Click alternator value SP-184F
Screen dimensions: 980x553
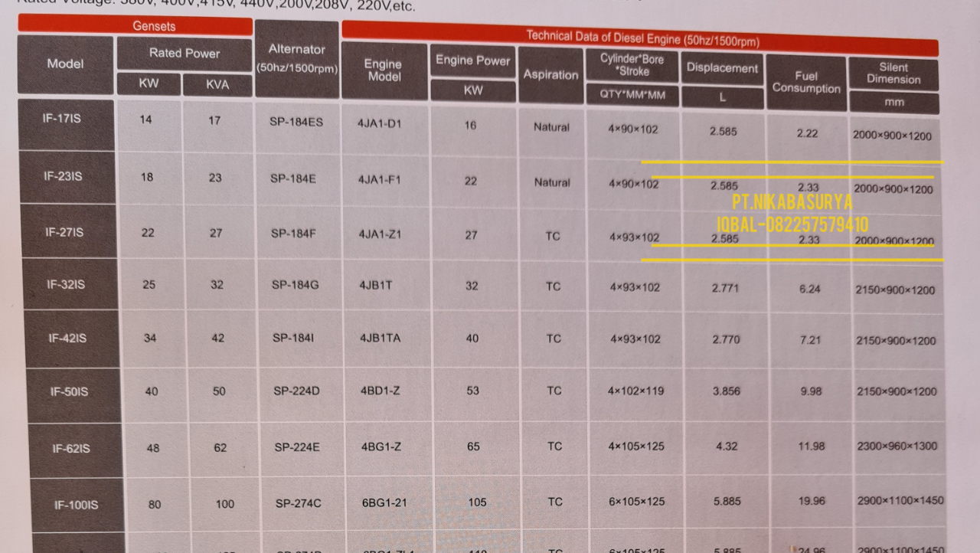tap(293, 233)
